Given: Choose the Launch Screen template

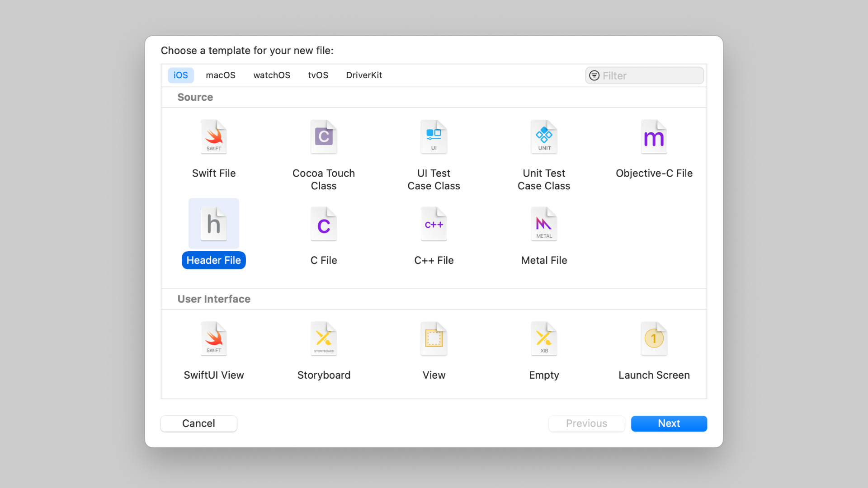Looking at the screenshot, I should tap(654, 339).
